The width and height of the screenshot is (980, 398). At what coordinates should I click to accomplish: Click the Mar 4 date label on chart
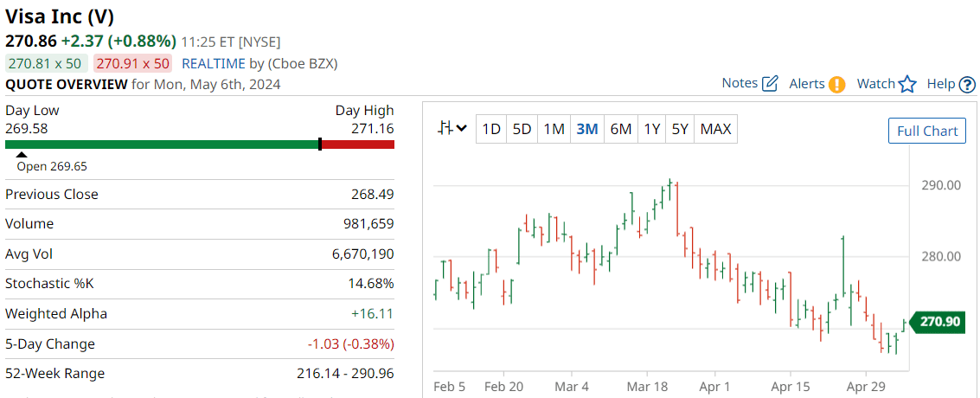point(571,386)
